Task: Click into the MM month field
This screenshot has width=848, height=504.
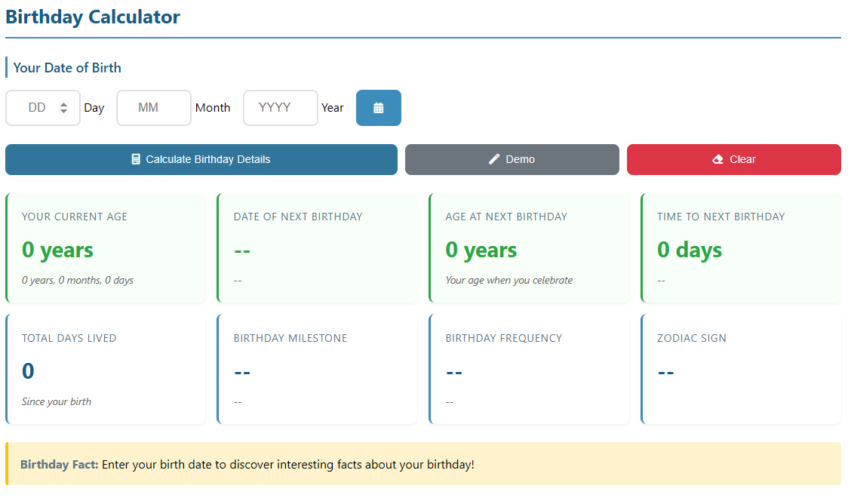Action: pos(153,108)
